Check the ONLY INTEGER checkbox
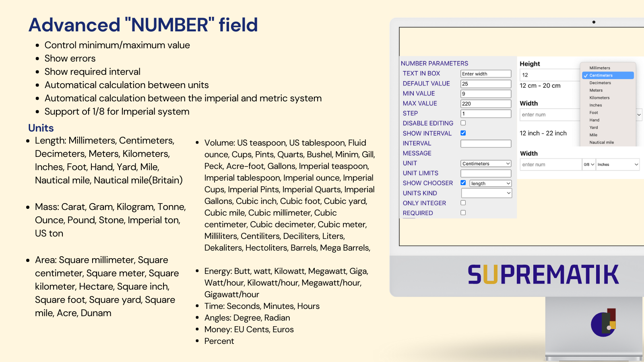The width and height of the screenshot is (644, 362). [x=463, y=203]
